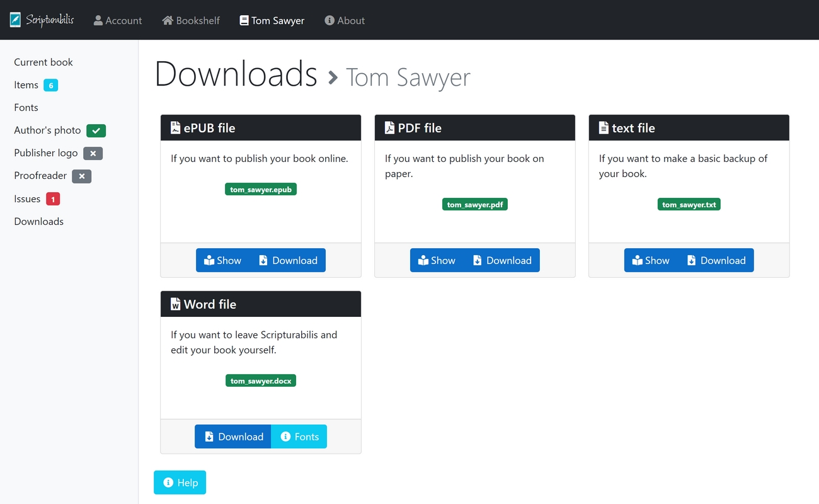This screenshot has width=819, height=504.
Task: Select Fonts in the sidebar
Action: pos(26,108)
